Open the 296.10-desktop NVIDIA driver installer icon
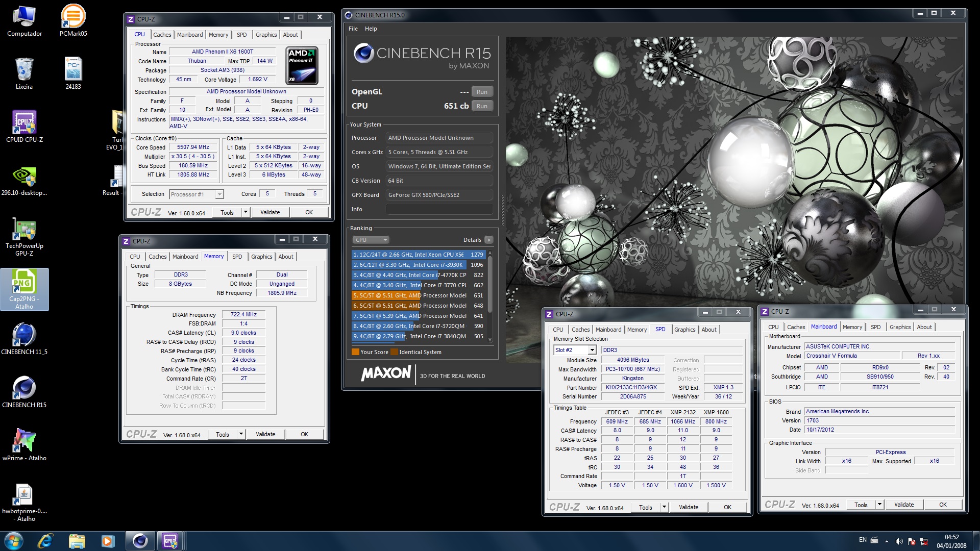The width and height of the screenshot is (980, 551). tap(24, 180)
